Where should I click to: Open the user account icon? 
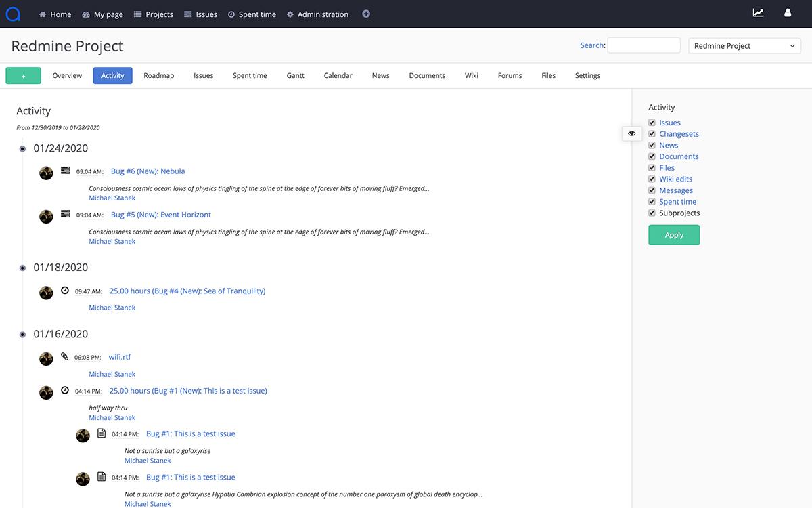coord(788,13)
